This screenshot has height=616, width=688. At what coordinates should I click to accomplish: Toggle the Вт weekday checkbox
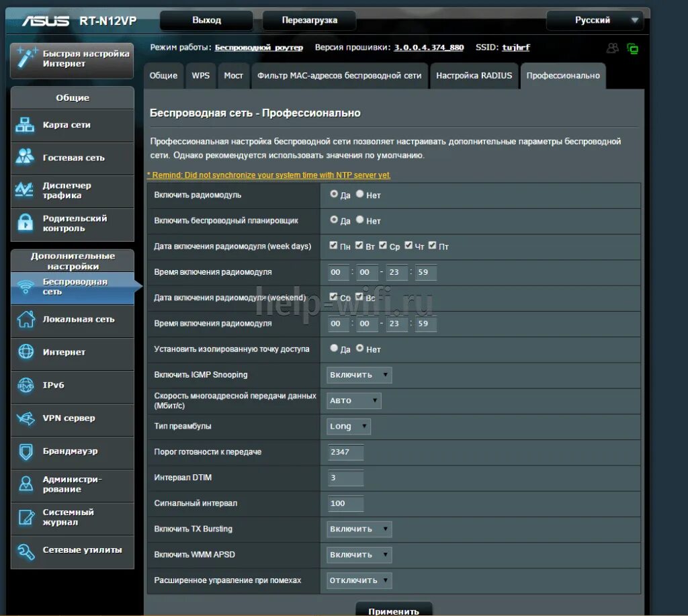(x=359, y=245)
